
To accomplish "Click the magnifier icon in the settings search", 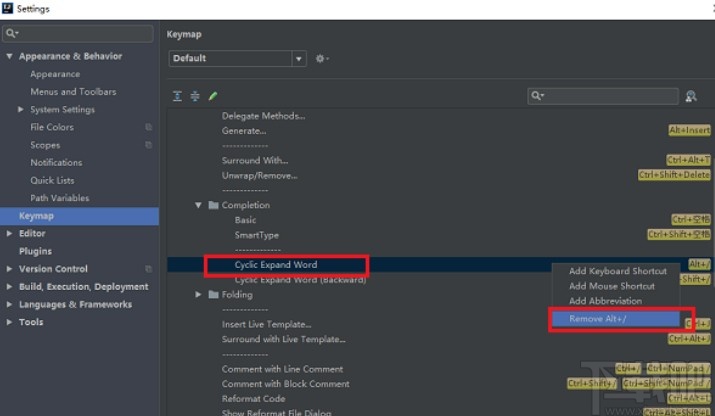I will pyautogui.click(x=11, y=33).
